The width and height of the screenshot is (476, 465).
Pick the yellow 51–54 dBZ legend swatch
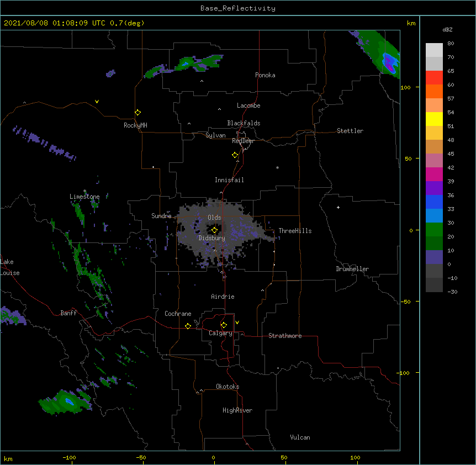434,119
